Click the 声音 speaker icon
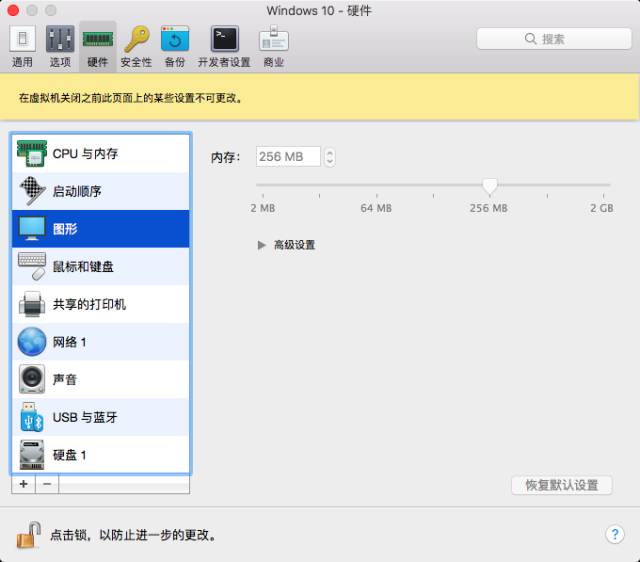This screenshot has height=562, width=640. 32,379
